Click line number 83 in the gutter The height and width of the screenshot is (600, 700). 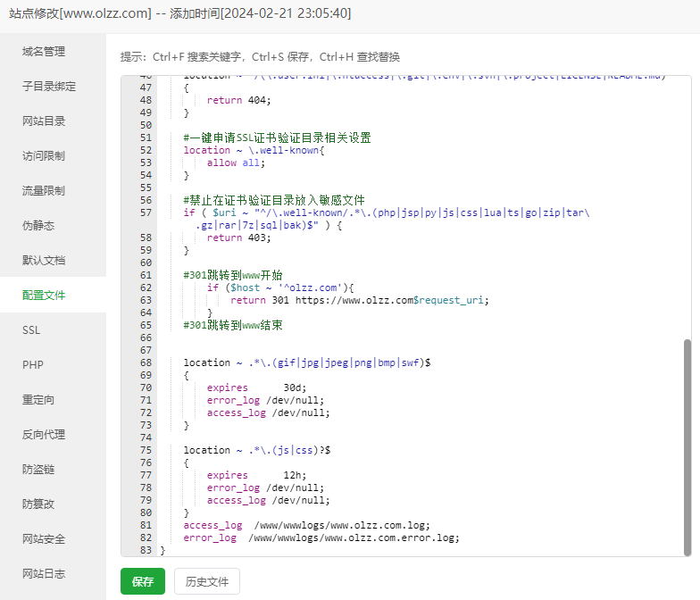[x=146, y=550]
